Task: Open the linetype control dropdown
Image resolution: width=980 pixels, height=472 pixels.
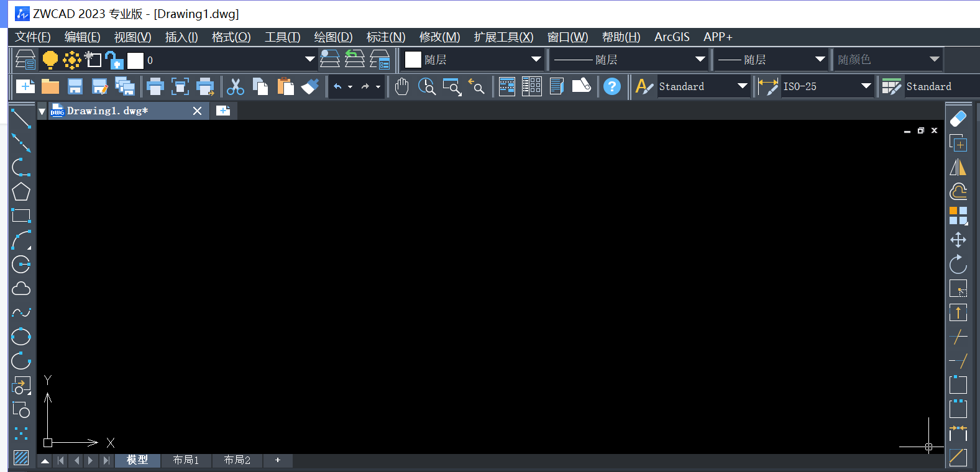Action: [x=700, y=60]
